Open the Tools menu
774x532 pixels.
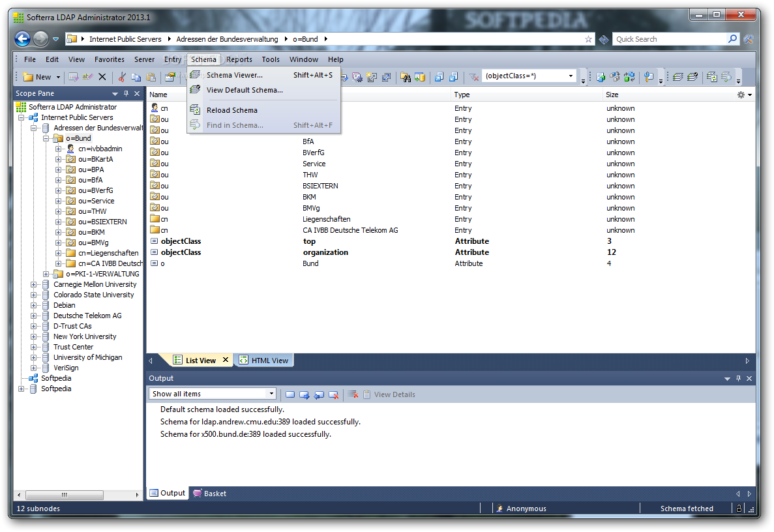click(x=271, y=59)
